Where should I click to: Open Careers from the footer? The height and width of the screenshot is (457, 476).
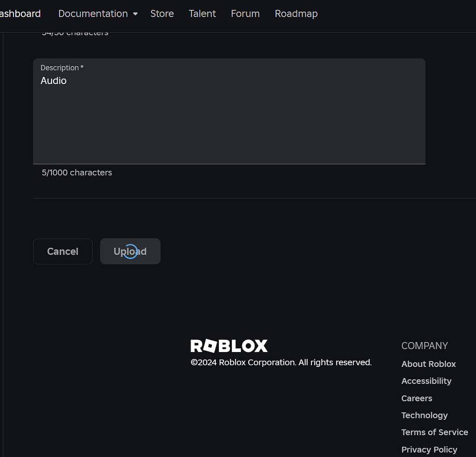(x=416, y=398)
